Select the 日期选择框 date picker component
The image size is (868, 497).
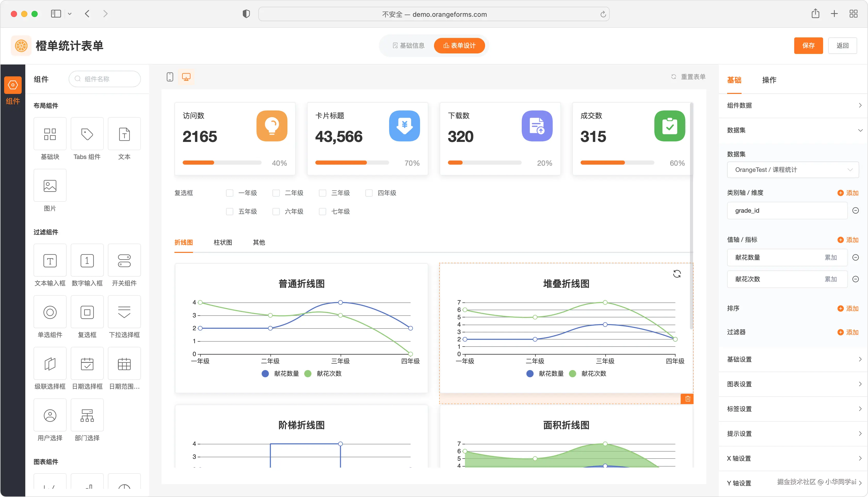[87, 364]
